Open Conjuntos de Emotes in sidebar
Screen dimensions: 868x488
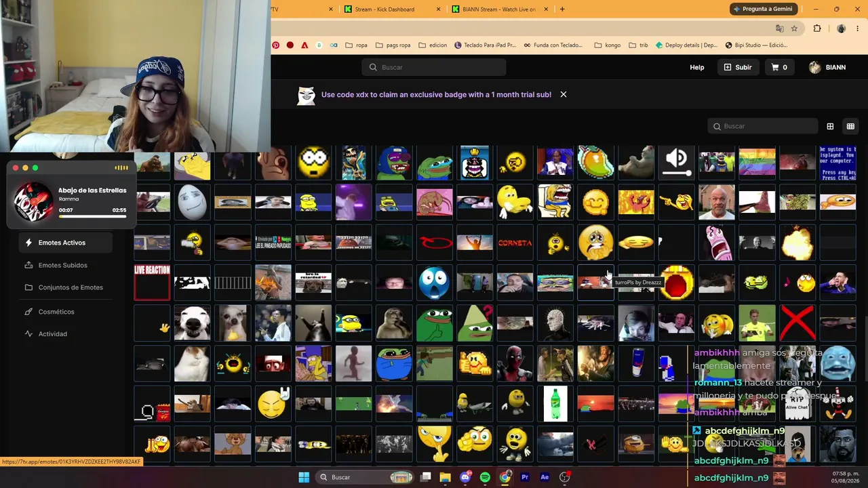(71, 287)
